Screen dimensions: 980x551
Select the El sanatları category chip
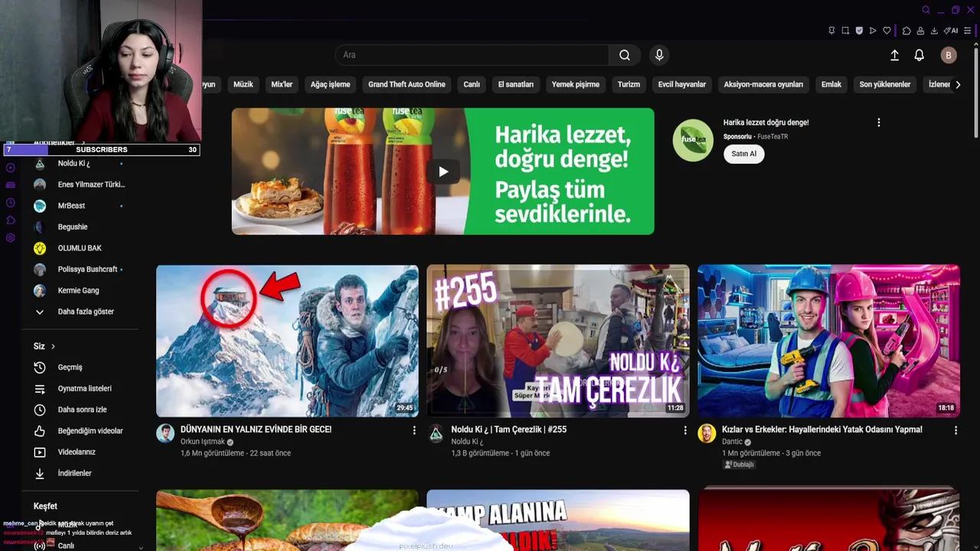516,84
